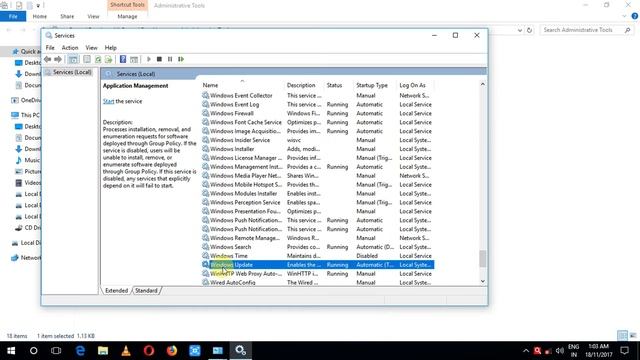Click the Refresh icon in Services toolbar
Image resolution: width=640 pixels, height=360 pixels.
point(98,59)
